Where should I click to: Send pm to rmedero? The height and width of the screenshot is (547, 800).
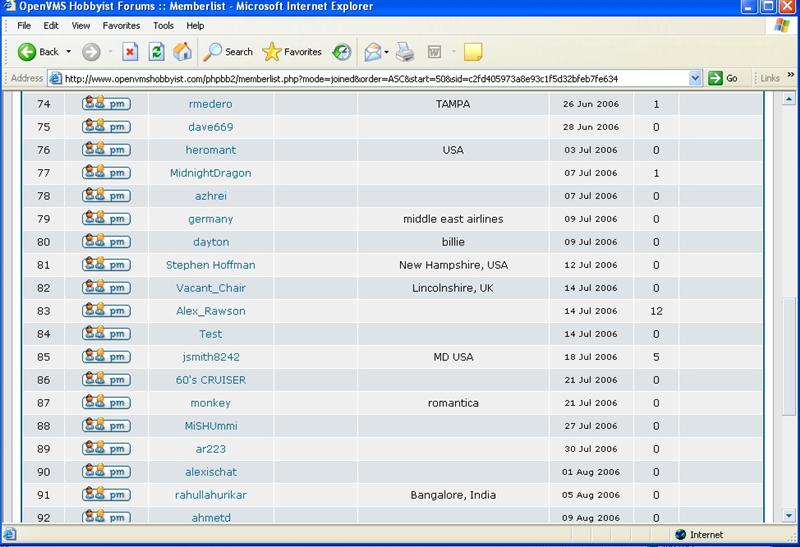pyautogui.click(x=106, y=104)
